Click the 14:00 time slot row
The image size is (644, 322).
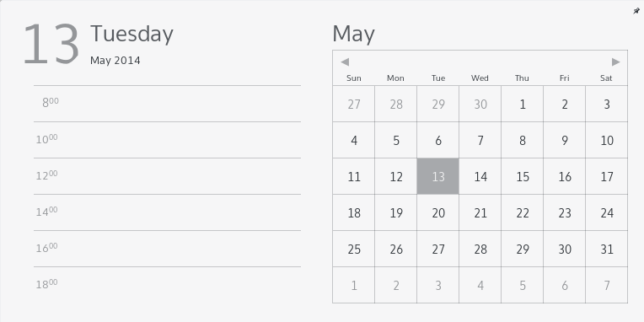167,212
